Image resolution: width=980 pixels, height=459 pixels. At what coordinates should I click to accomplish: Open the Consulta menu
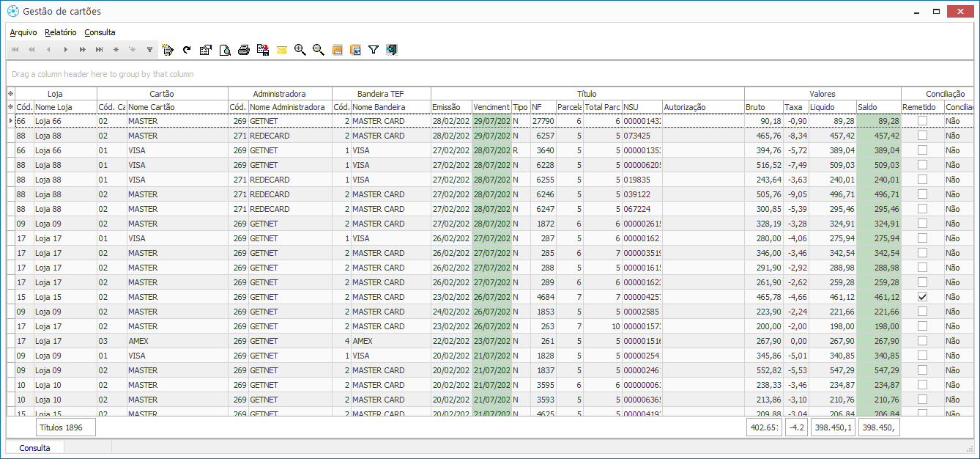coord(100,32)
